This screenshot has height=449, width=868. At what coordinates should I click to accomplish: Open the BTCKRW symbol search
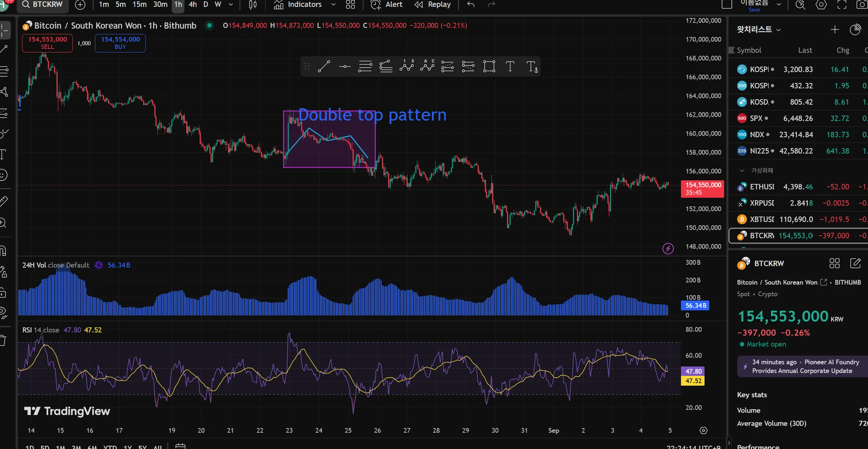click(x=42, y=5)
